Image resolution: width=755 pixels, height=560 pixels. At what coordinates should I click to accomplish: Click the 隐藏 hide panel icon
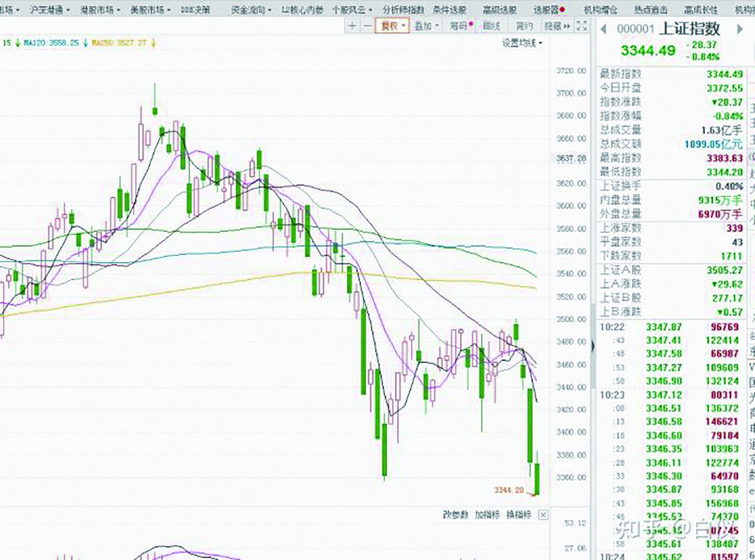tap(556, 26)
